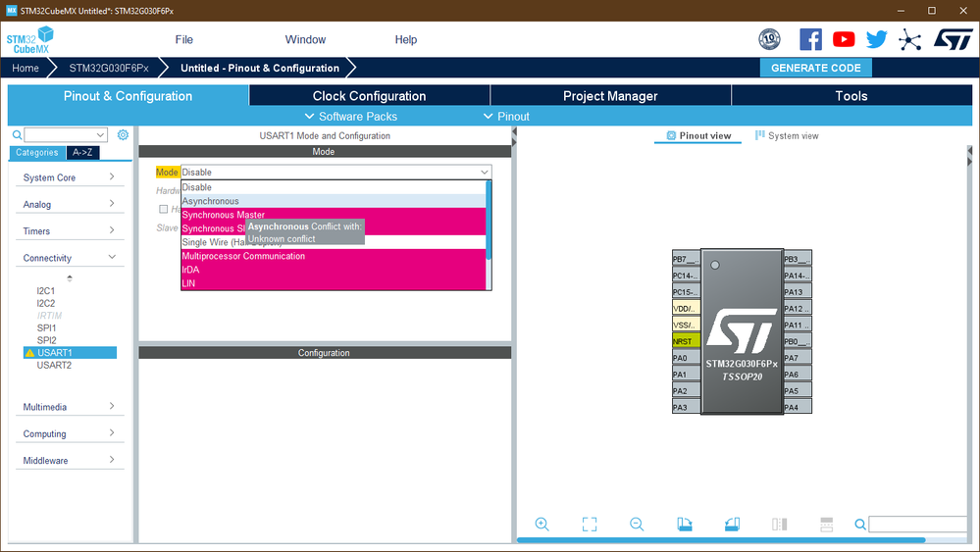Zoom out of the pinout view
Image resolution: width=980 pixels, height=552 pixels.
tap(637, 525)
